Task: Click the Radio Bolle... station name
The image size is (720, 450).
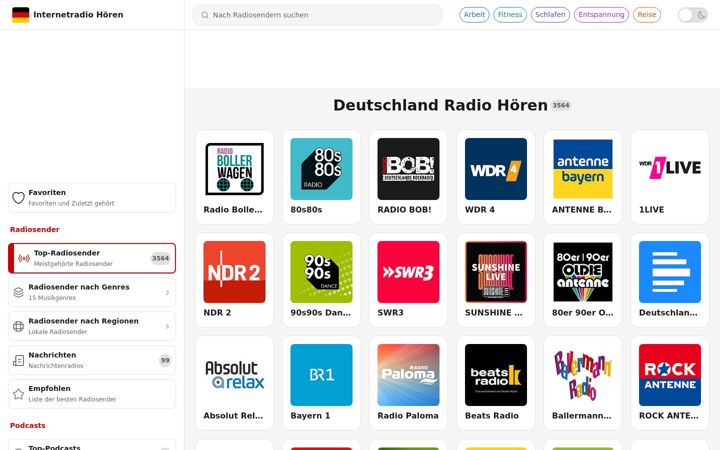Action: tap(233, 209)
